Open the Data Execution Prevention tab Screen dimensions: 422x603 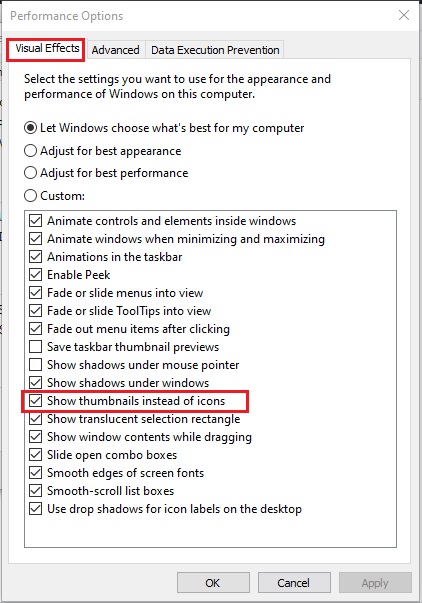(x=215, y=50)
